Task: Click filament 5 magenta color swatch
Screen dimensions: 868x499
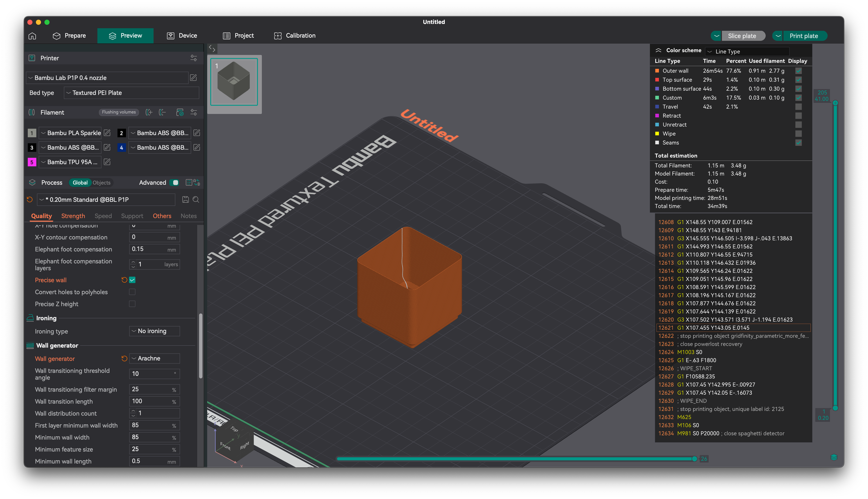Action: coord(32,162)
